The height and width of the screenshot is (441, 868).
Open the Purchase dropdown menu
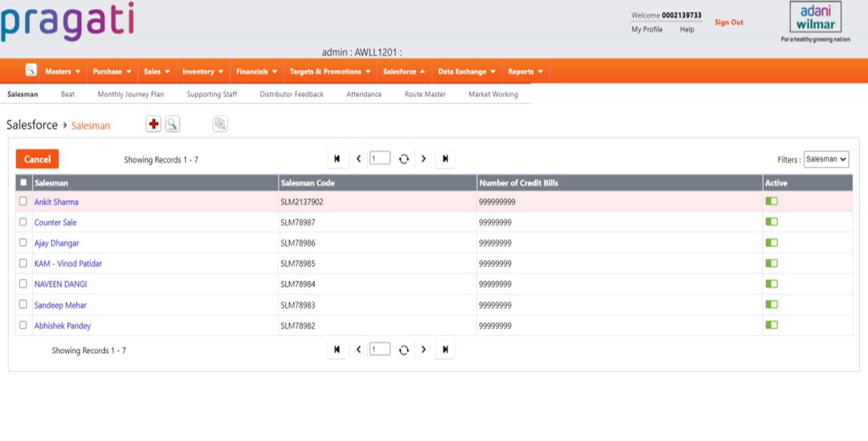[112, 71]
